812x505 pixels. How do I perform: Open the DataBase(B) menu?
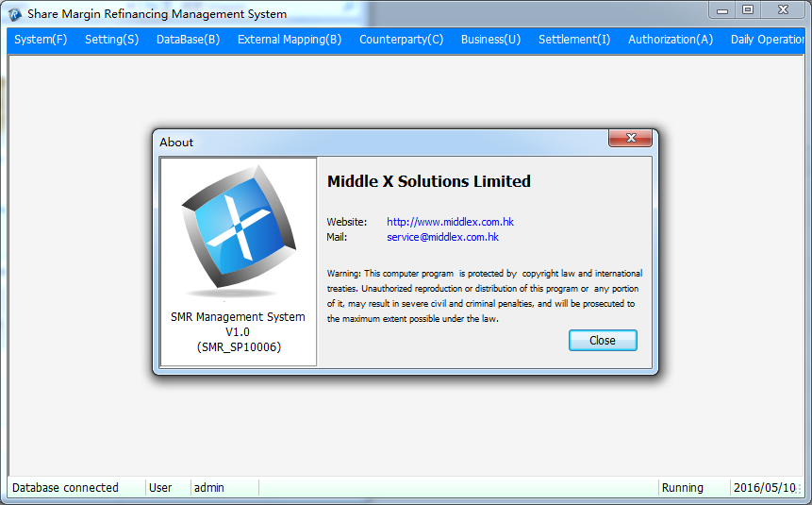[188, 40]
